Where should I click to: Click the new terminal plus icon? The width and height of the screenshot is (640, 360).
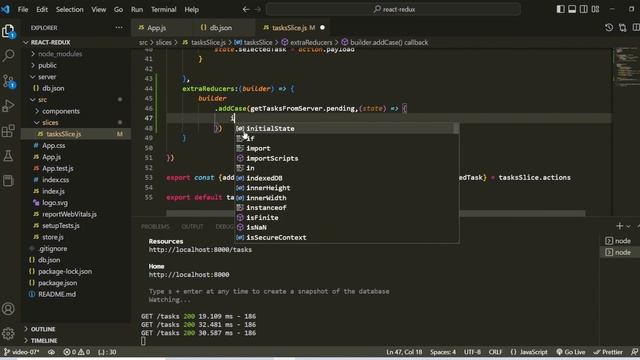619,226
